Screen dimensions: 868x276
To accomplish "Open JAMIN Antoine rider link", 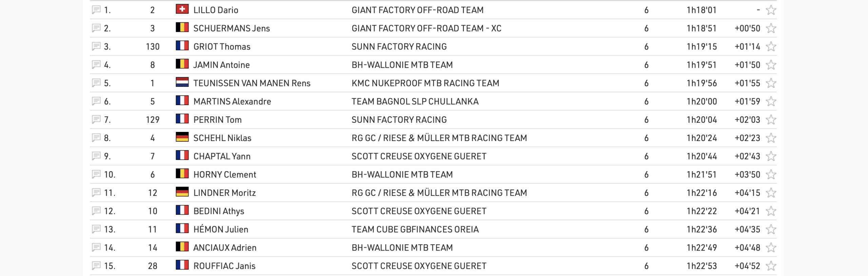I will coord(221,65).
